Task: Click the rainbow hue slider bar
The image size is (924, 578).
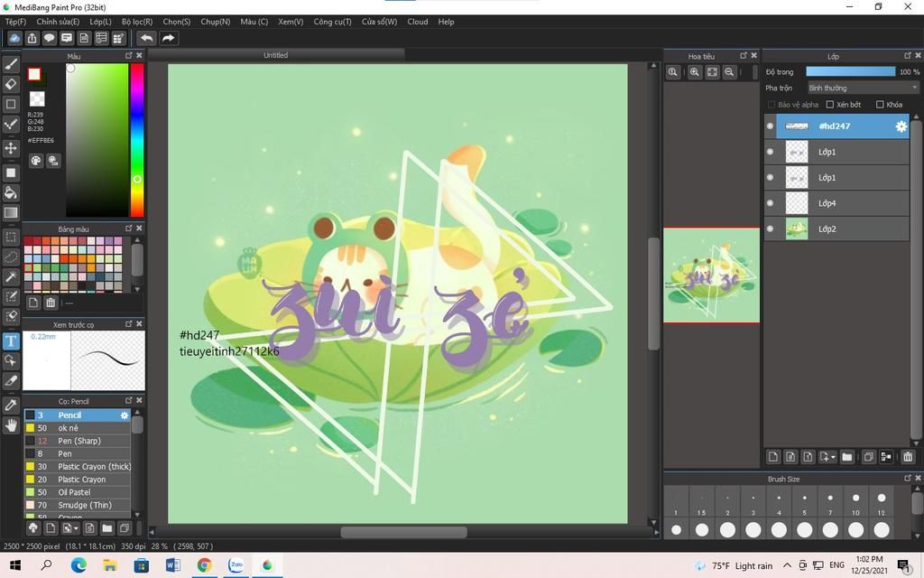Action: tap(137, 140)
